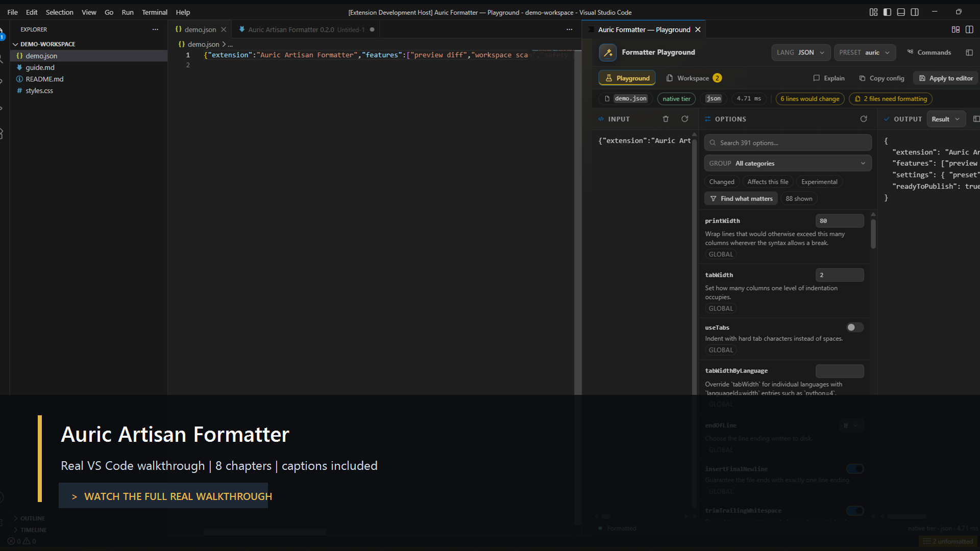The height and width of the screenshot is (551, 980).
Task: Click the editor layout icon on Playground tab bar
Action: (955, 30)
